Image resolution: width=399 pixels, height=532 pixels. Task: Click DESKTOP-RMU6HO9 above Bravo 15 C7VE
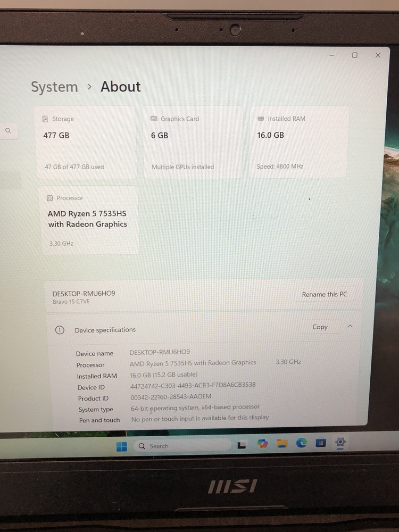(84, 294)
